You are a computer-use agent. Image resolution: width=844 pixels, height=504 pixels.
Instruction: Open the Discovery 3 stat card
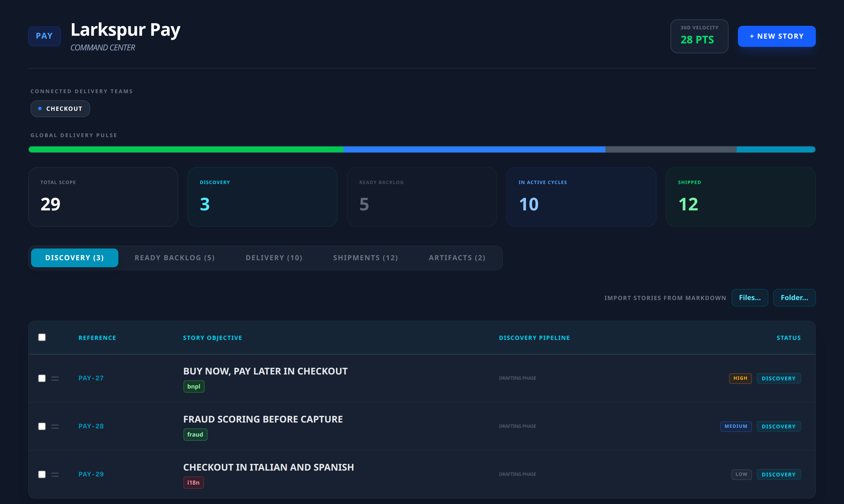263,197
